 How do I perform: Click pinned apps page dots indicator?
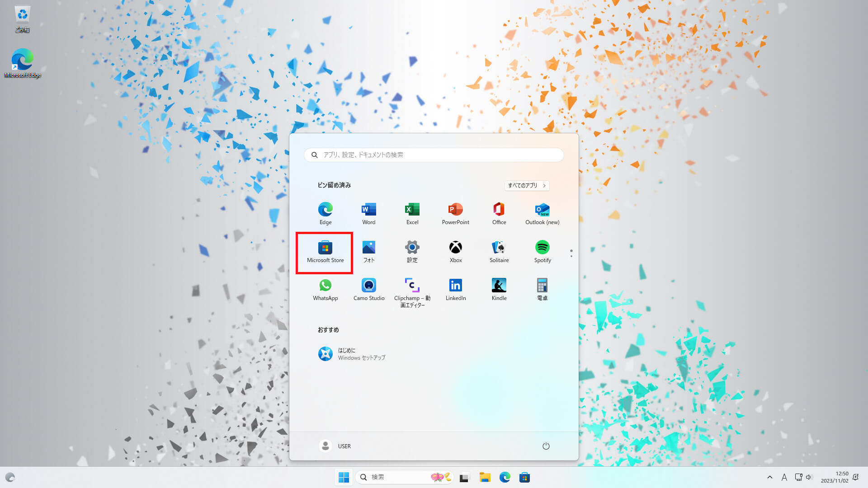tap(571, 253)
